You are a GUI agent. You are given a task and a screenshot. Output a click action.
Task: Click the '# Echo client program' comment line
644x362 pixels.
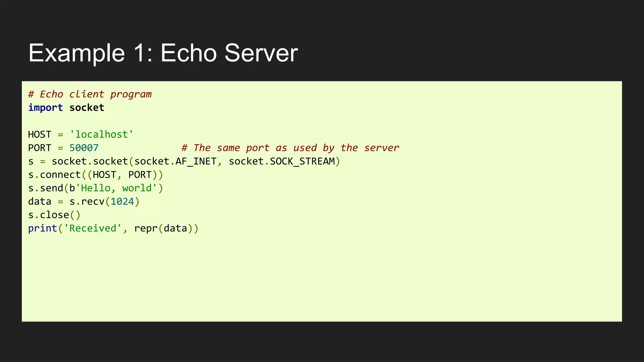coord(90,94)
